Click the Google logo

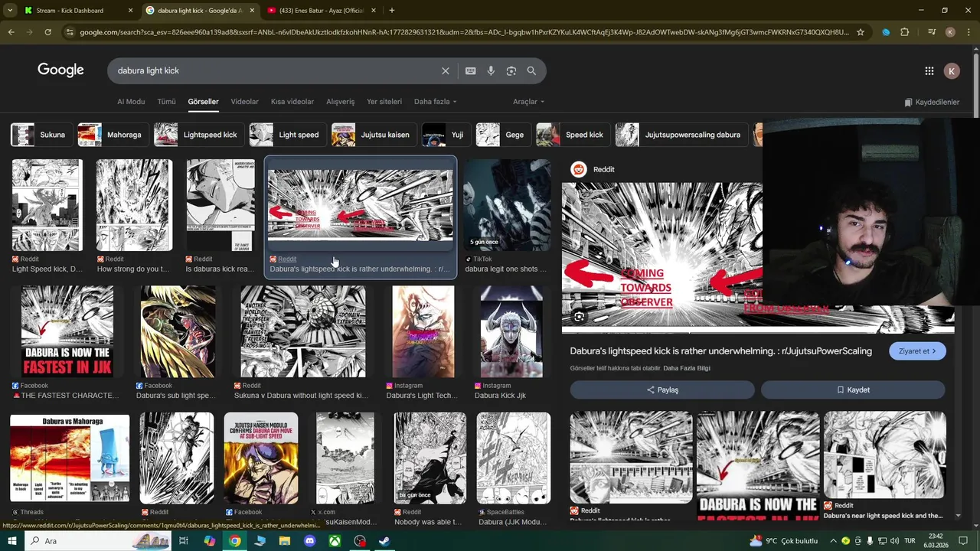coord(60,70)
